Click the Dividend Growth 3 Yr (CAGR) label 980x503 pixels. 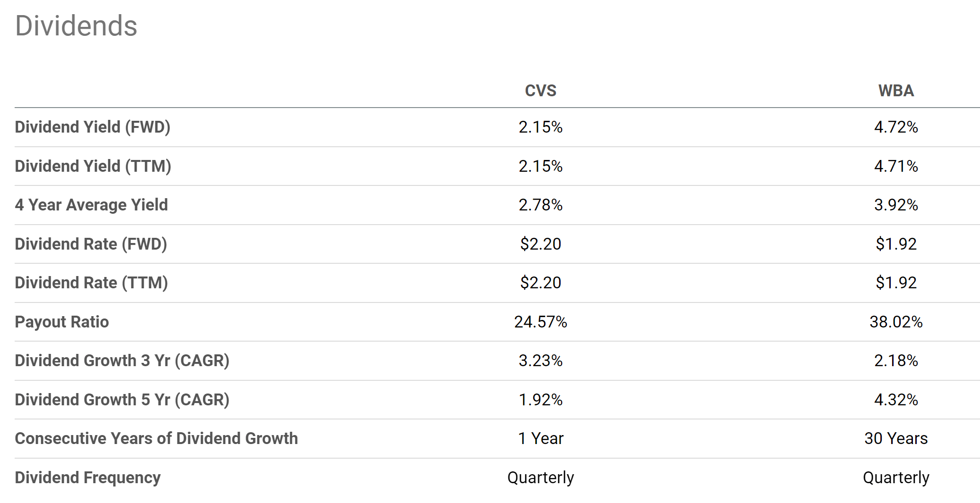click(x=122, y=360)
